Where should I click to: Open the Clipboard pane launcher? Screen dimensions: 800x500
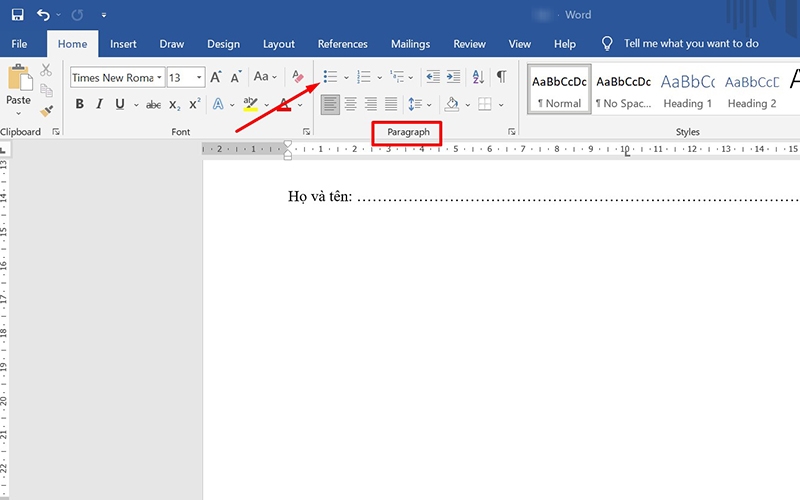pos(56,132)
